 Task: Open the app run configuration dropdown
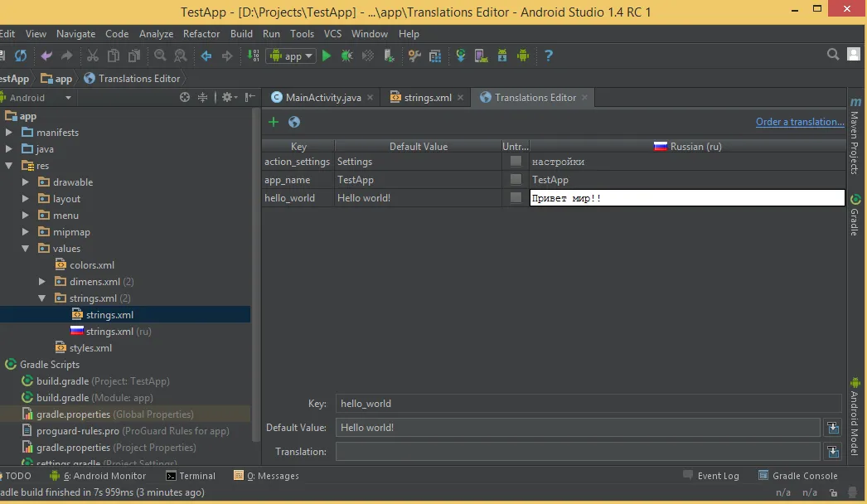pyautogui.click(x=292, y=56)
